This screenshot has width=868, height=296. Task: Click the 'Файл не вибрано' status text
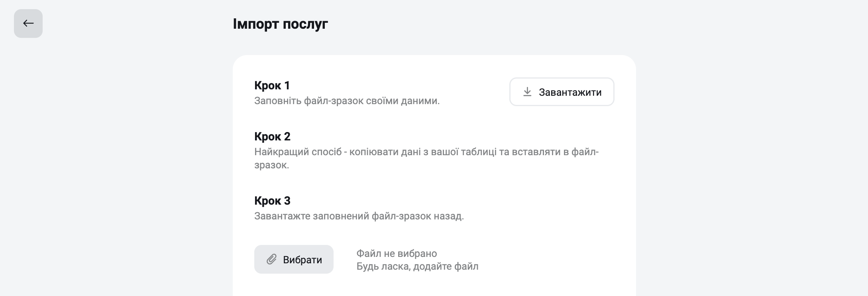pos(397,253)
